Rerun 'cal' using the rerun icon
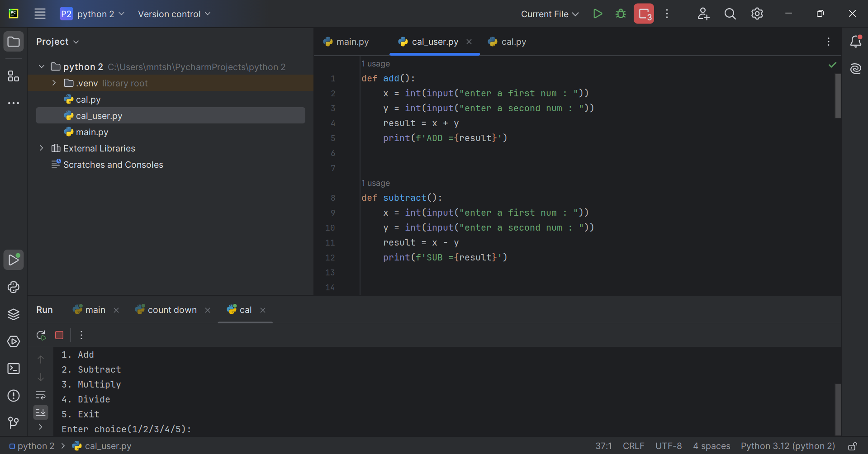The height and width of the screenshot is (454, 868). click(41, 335)
